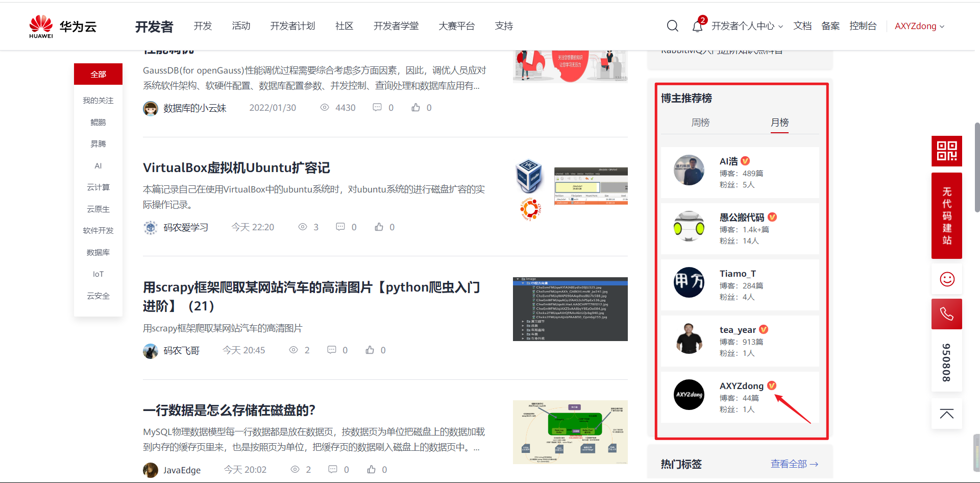Click the like icon on VirtualBox article
This screenshot has height=483, width=980.
(x=379, y=227)
